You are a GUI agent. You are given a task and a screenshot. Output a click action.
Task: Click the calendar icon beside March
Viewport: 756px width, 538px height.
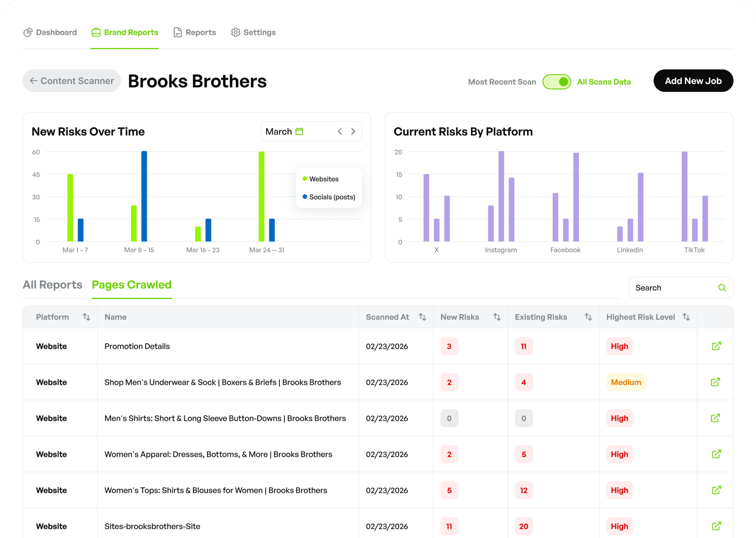pos(299,132)
